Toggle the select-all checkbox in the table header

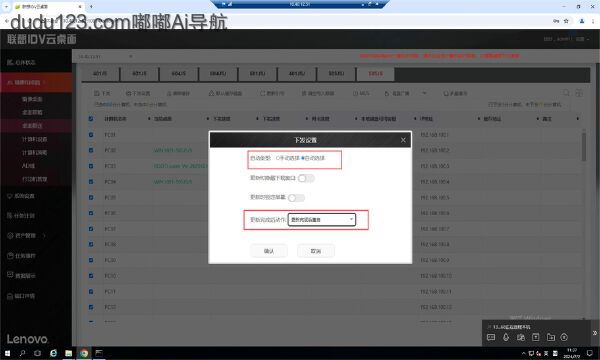click(x=91, y=119)
